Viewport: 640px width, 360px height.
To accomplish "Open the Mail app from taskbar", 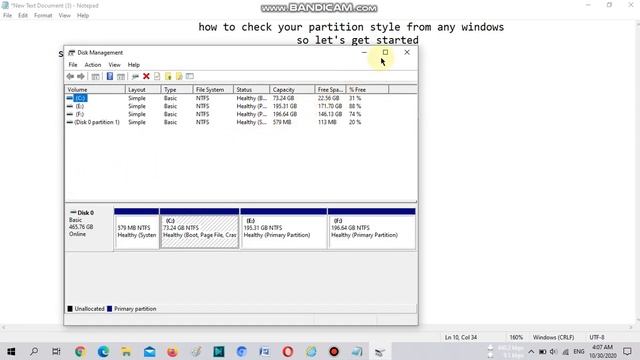I will click(x=149, y=351).
